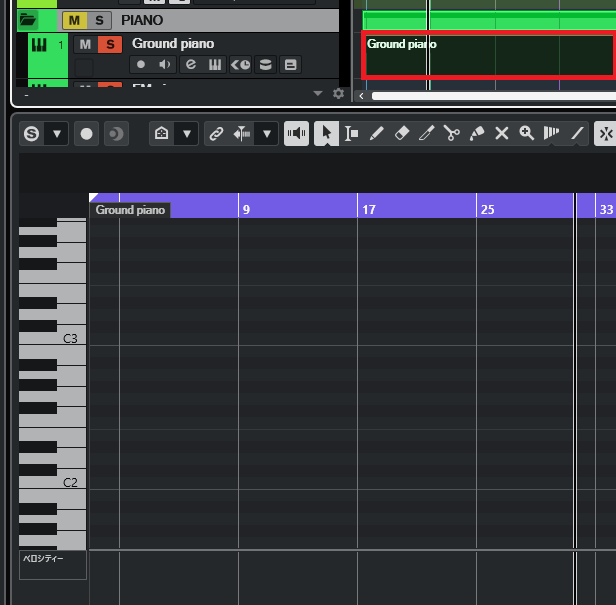Image resolution: width=616 pixels, height=605 pixels.
Task: Click bar 17 on key editor ruler
Action: click(x=368, y=209)
